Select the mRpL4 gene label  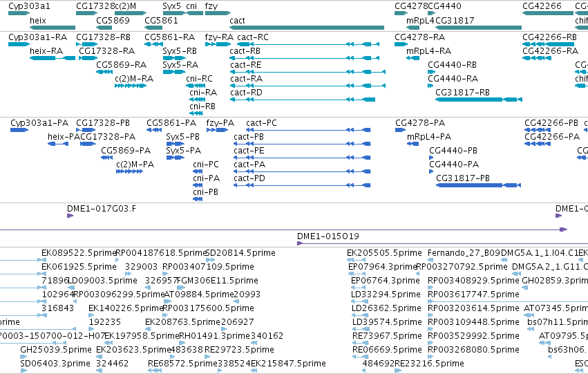[x=420, y=20]
